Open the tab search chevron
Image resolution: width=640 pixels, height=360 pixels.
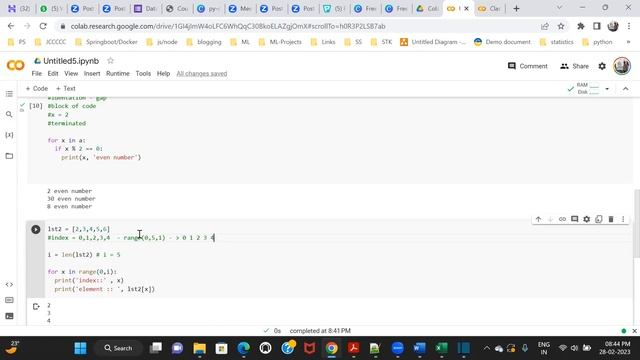click(x=560, y=8)
